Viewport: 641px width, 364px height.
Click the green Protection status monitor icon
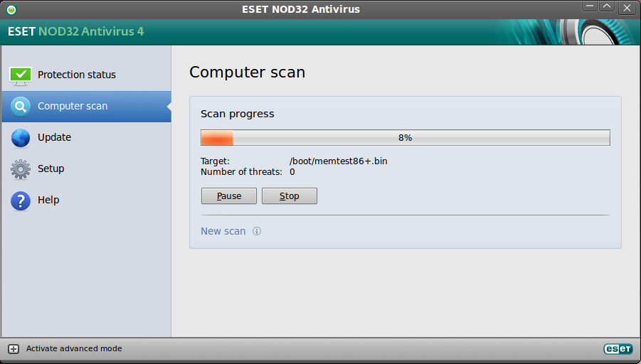click(21, 76)
